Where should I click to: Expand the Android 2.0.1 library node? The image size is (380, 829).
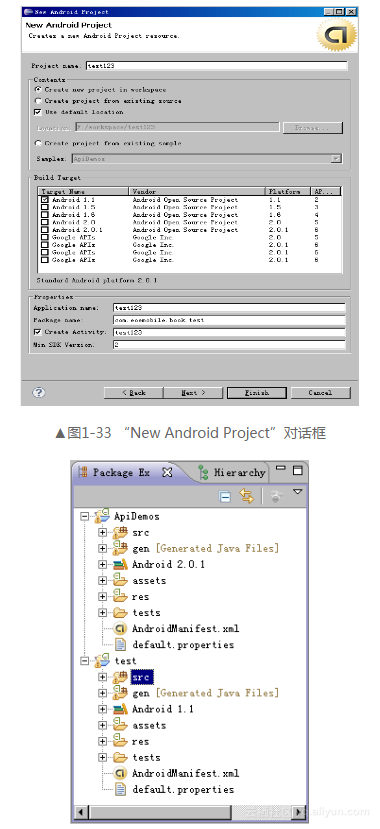[103, 565]
